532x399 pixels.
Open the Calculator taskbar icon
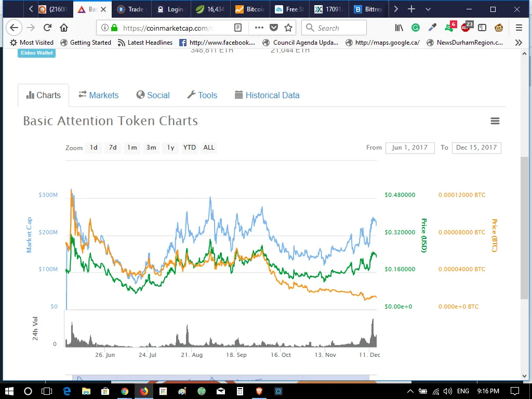coord(240,391)
